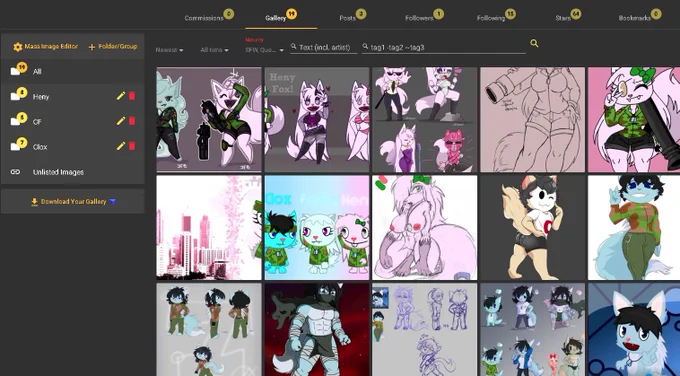Screen dimensions: 680x376
Task: Expand Download Your Gallery blue arrow
Action: click(x=113, y=202)
